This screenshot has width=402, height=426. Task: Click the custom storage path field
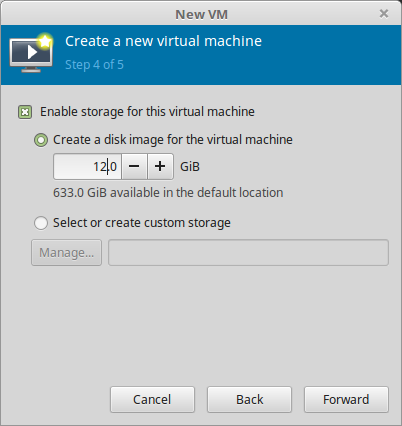coord(248,253)
